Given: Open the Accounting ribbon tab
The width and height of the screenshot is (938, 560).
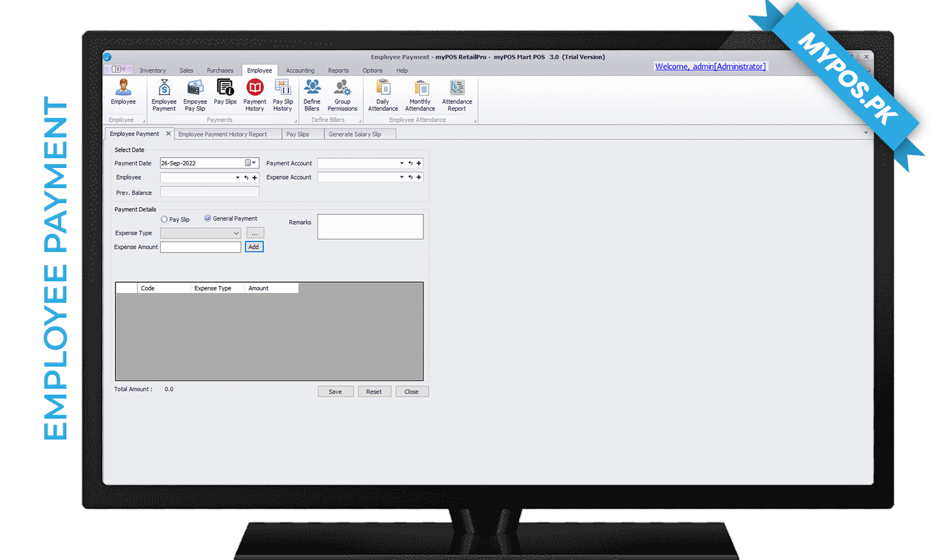Looking at the screenshot, I should [300, 70].
